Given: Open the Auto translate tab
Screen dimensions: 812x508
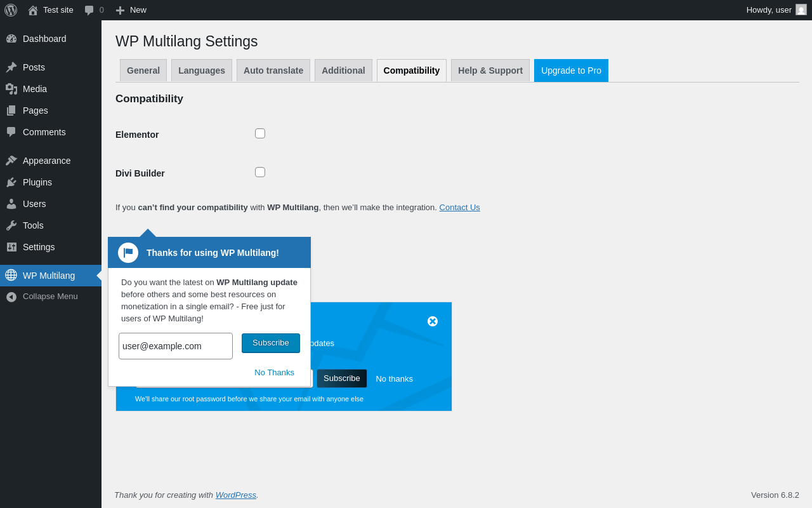Looking at the screenshot, I should click(273, 70).
